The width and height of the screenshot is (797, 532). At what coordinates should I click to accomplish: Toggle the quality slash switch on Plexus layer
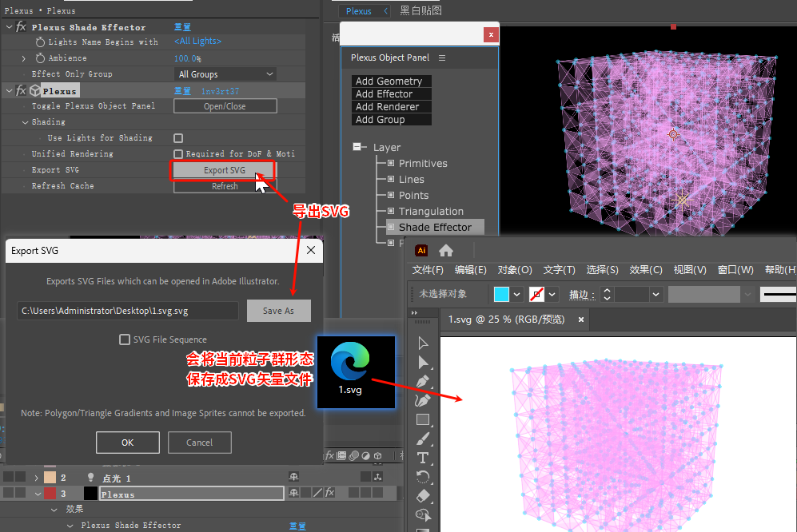[317, 492]
